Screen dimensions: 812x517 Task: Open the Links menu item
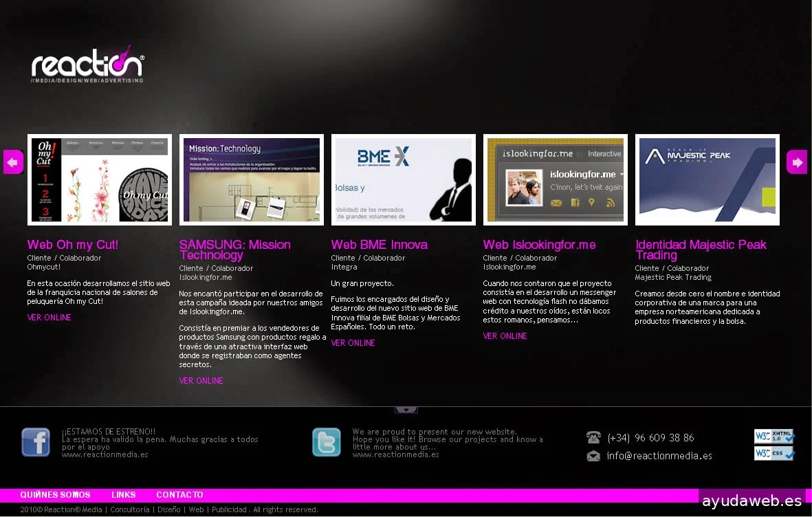(x=124, y=495)
